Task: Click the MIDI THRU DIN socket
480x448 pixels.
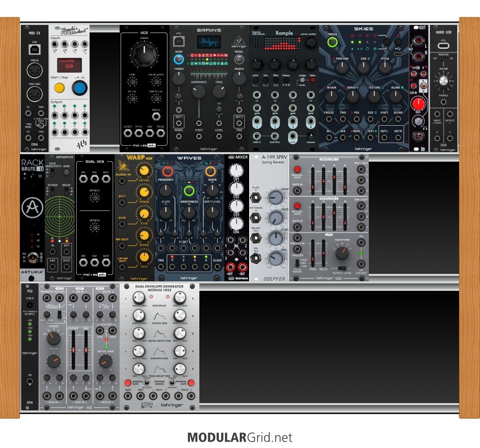Action: (x=34, y=94)
